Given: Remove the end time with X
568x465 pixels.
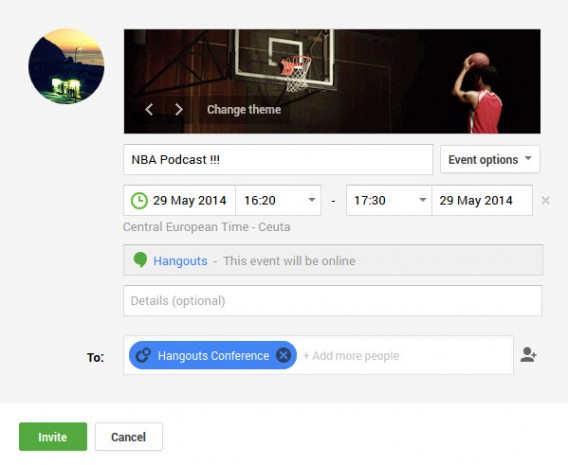Looking at the screenshot, I should click(x=546, y=200).
